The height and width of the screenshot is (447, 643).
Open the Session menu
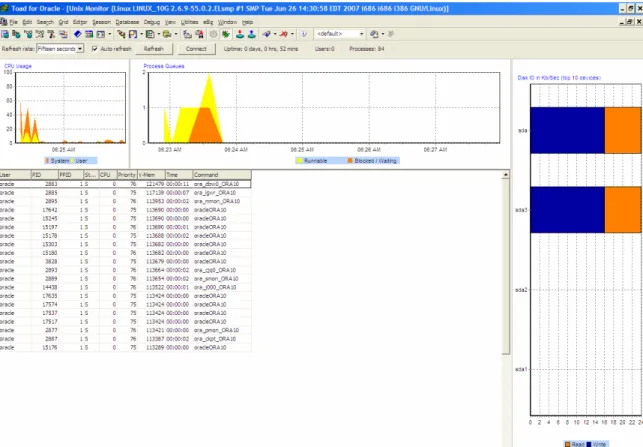tap(101, 22)
